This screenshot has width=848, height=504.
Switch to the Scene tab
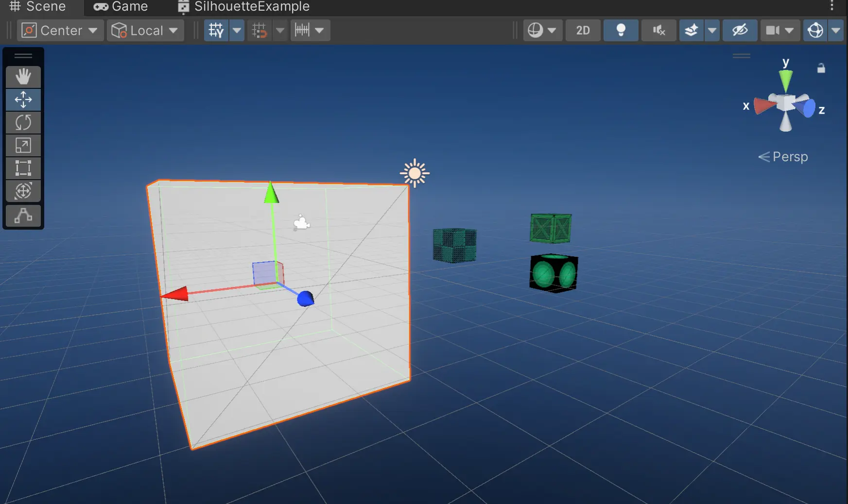point(37,7)
